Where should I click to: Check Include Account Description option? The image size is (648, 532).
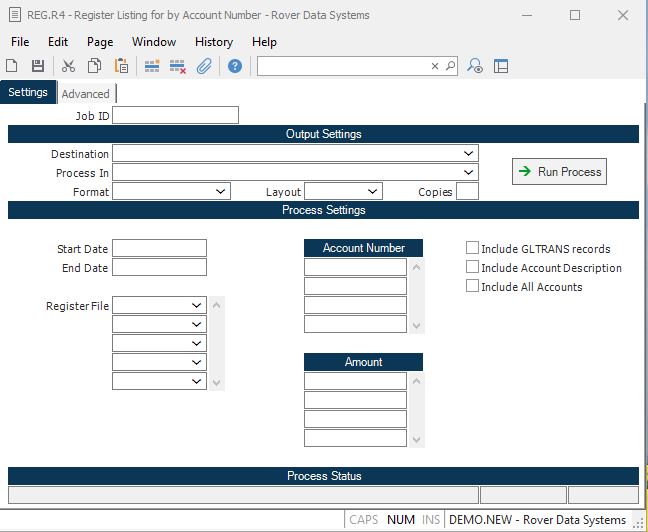[473, 267]
